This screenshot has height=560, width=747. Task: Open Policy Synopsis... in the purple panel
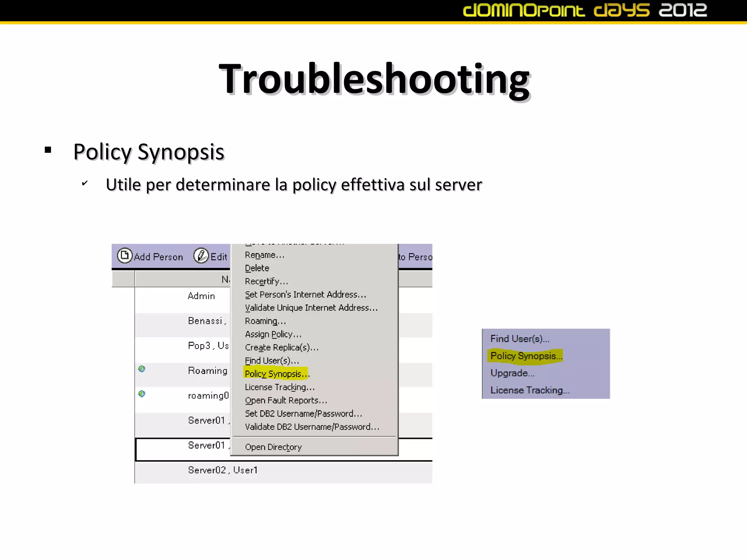coord(526,356)
